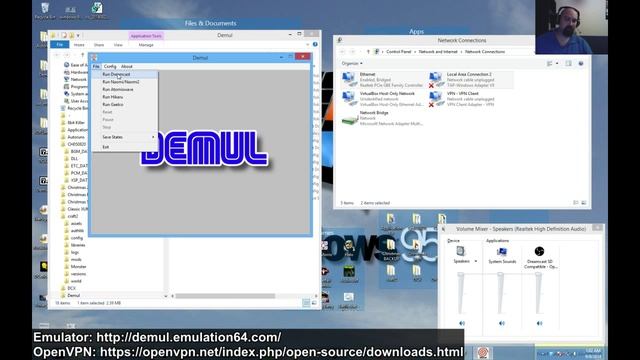Click the Network Connections breadcrumb
The height and width of the screenshot is (360, 640).
click(x=485, y=52)
